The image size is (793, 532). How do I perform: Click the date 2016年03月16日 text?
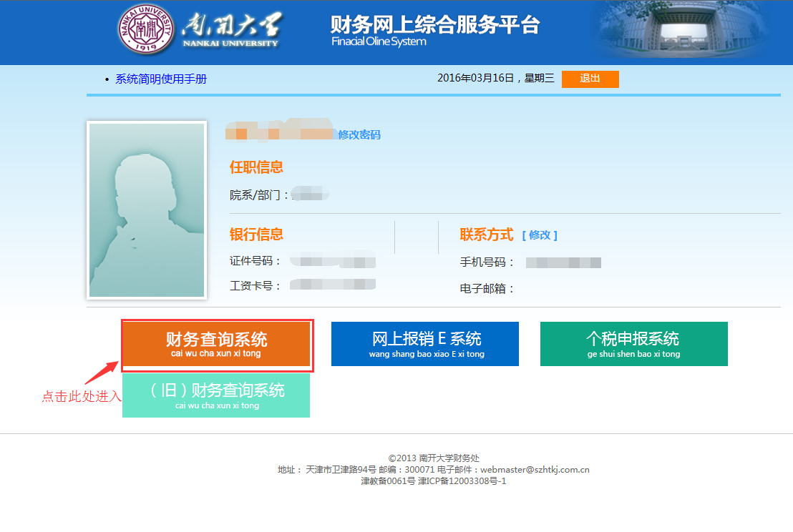click(475, 79)
